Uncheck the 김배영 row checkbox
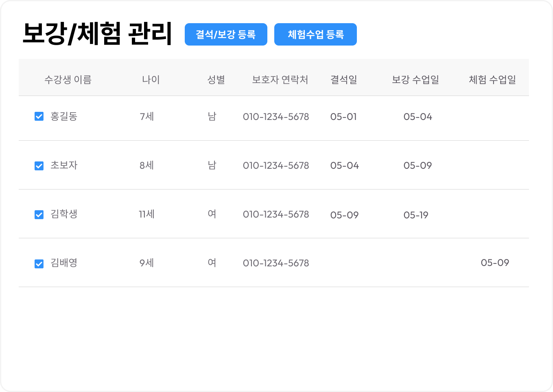 (x=39, y=263)
